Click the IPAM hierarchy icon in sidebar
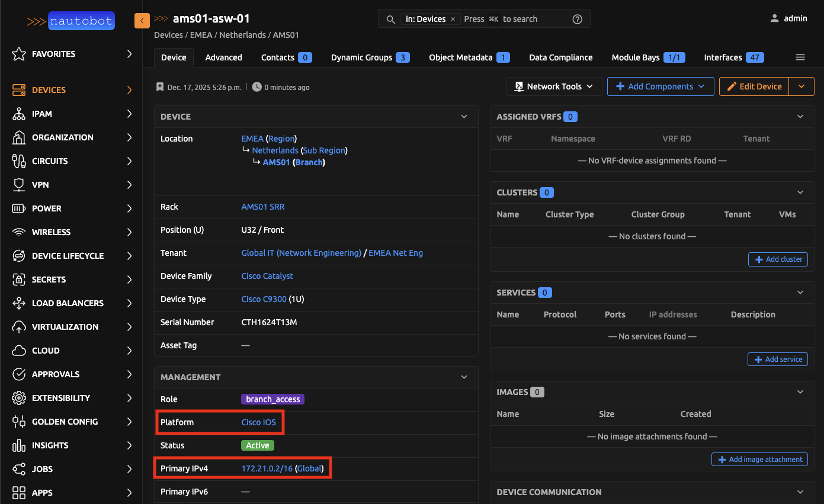The height and width of the screenshot is (504, 824). [19, 114]
